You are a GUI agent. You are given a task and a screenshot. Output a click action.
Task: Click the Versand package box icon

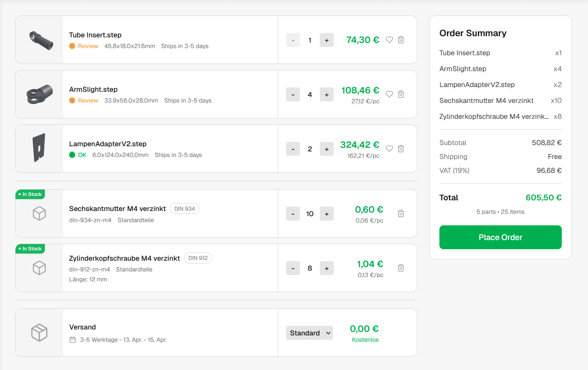pos(39,333)
